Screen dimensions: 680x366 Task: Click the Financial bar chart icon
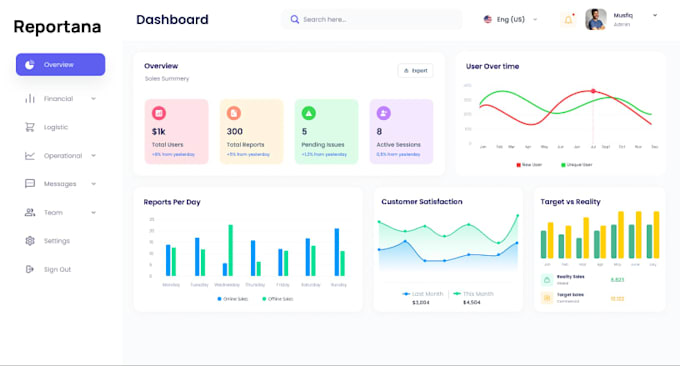(29, 99)
